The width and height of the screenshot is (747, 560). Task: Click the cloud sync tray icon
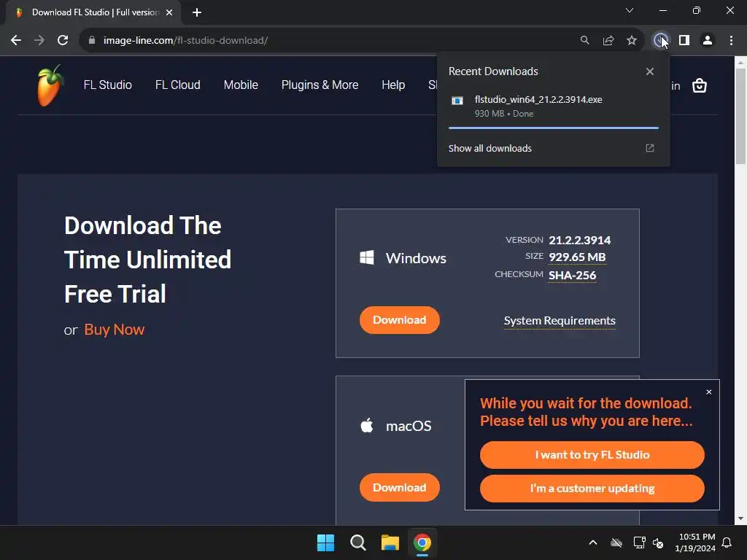coord(616,542)
